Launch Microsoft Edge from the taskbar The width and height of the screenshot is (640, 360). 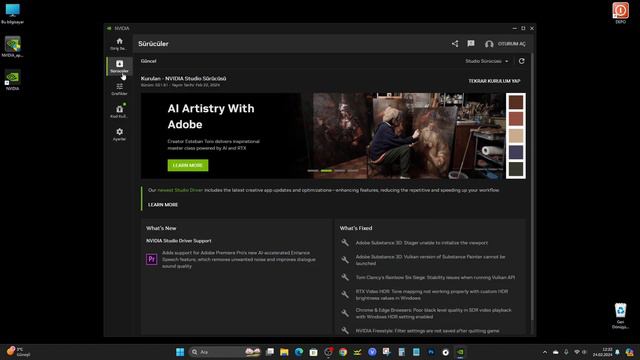pos(299,352)
